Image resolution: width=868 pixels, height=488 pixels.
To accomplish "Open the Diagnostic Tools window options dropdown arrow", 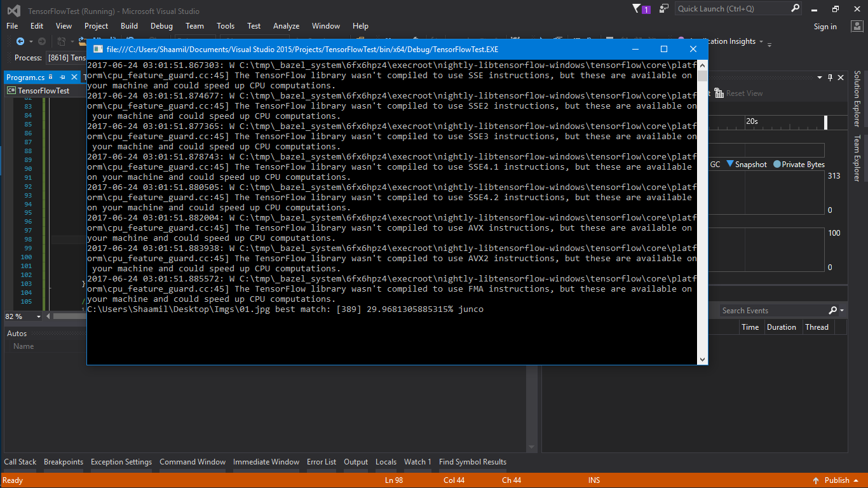I will (x=819, y=78).
